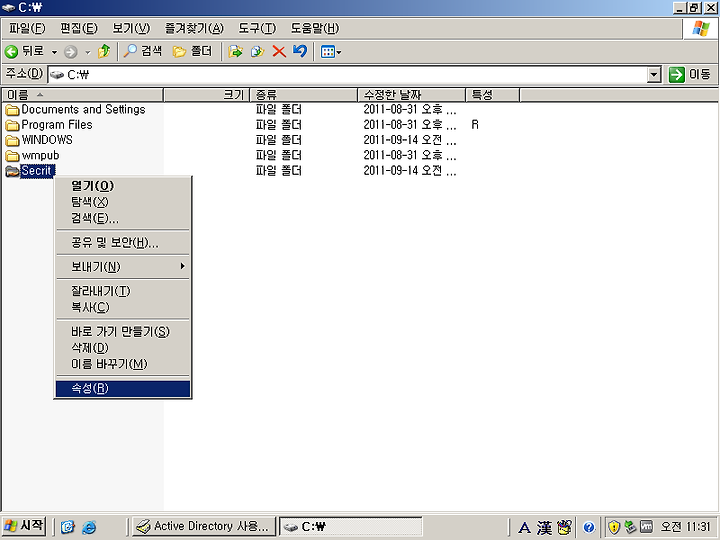Expand the address bar dropdown list
720x540 pixels.
point(654,74)
